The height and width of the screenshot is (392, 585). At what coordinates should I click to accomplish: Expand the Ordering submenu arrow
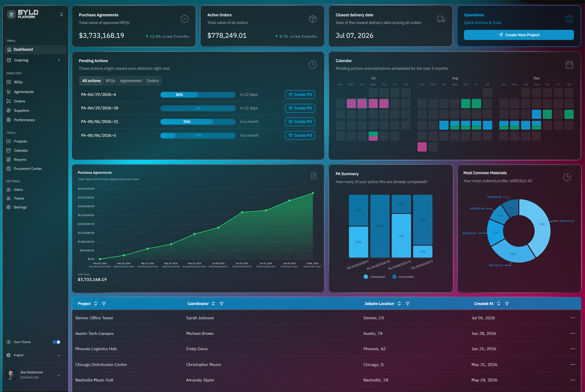tap(59, 61)
